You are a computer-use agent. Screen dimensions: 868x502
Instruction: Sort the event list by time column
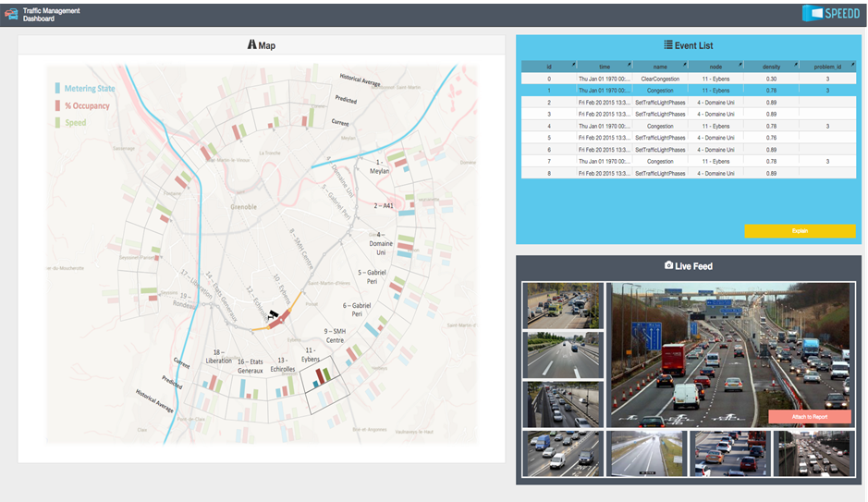pyautogui.click(x=604, y=67)
